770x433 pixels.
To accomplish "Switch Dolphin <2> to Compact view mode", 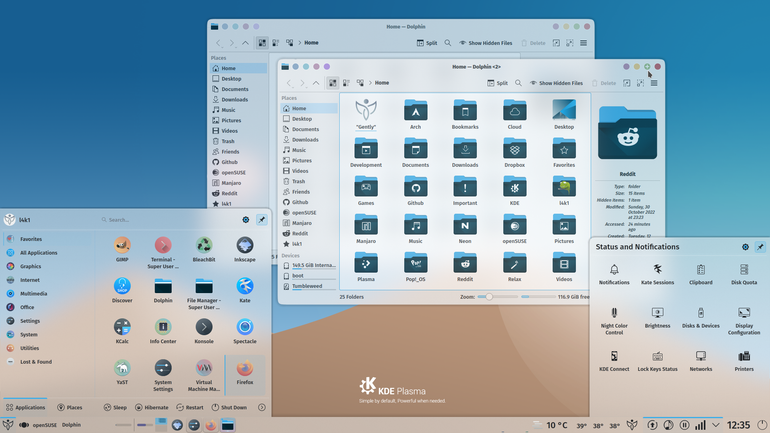I will click(346, 83).
